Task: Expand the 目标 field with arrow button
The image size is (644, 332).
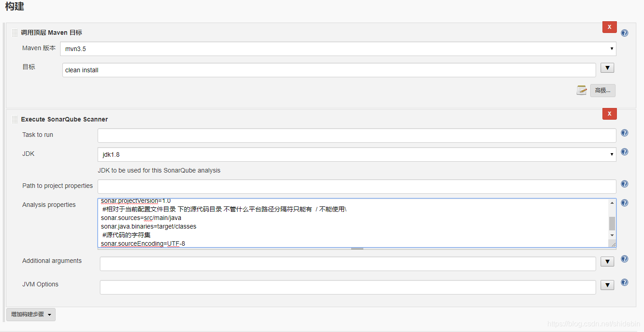Action: 607,68
